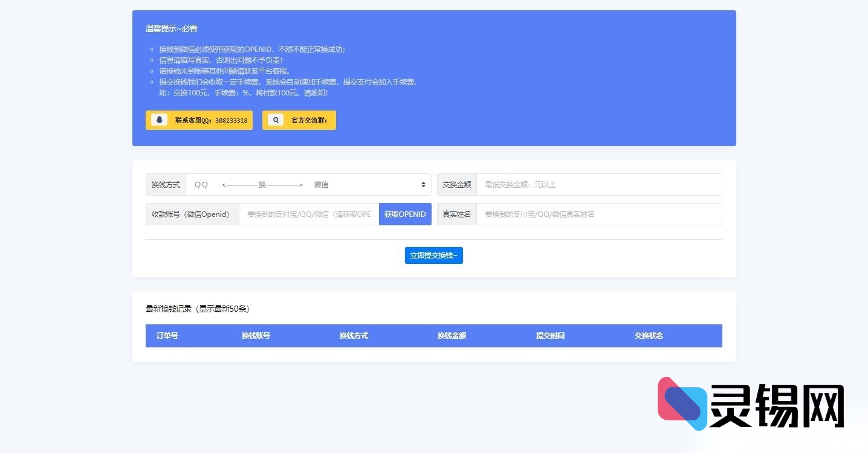Image resolution: width=868 pixels, height=453 pixels.
Task: Click the 换钱方式 table column header
Action: click(x=354, y=336)
